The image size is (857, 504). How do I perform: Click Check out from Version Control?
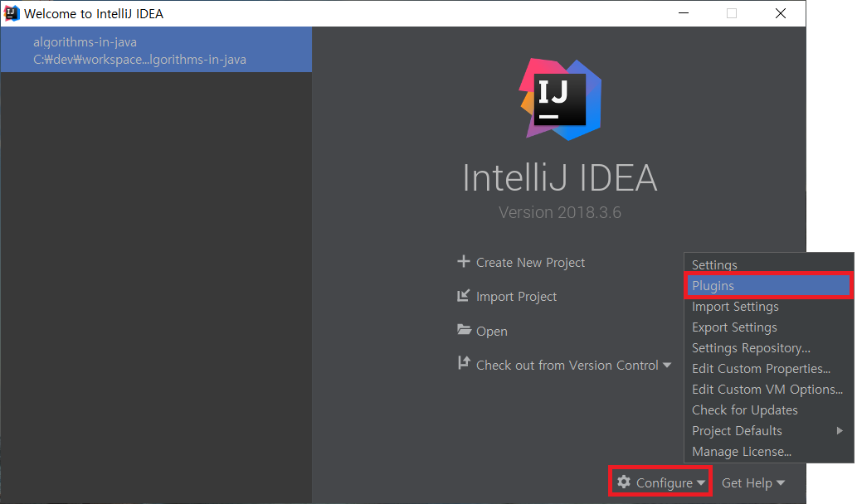click(x=567, y=366)
